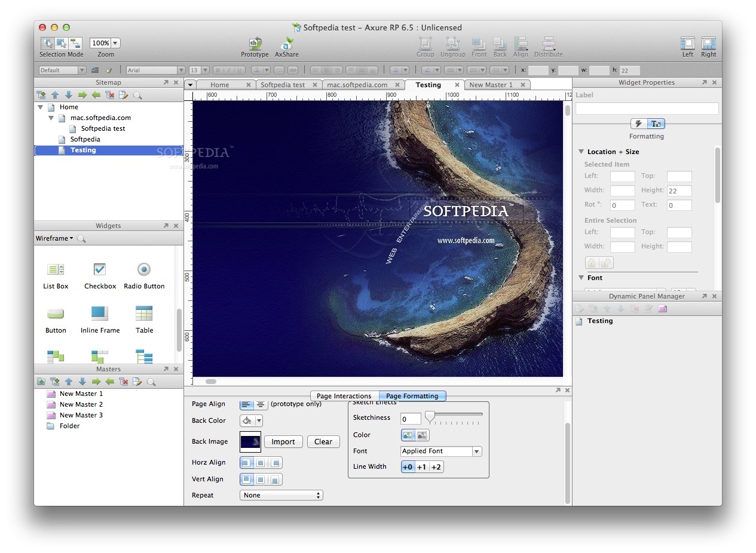Click the Back Image thumbnail preview
The height and width of the screenshot is (553, 756).
click(x=250, y=442)
